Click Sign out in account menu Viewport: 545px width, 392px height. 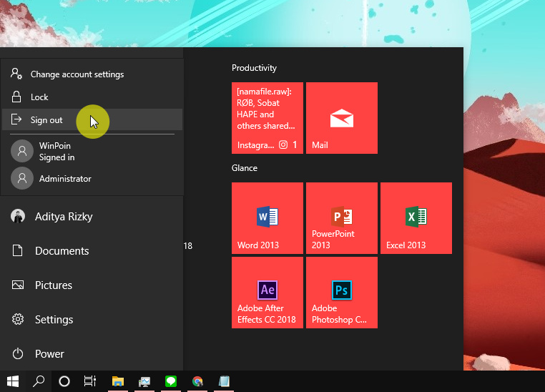click(x=92, y=120)
